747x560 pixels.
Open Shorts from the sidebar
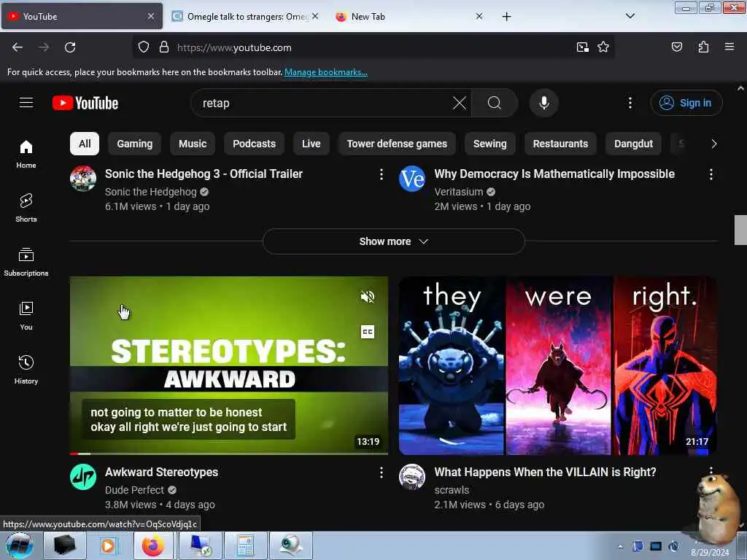point(26,208)
